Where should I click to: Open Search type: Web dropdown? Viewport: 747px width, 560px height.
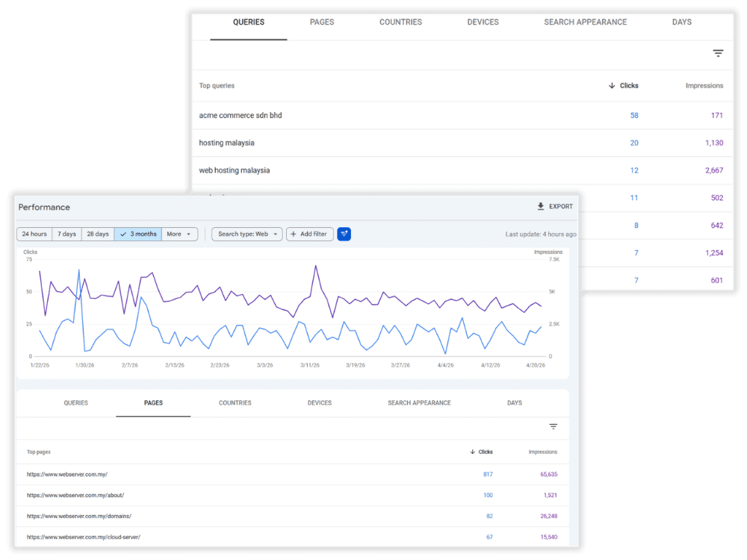click(247, 234)
